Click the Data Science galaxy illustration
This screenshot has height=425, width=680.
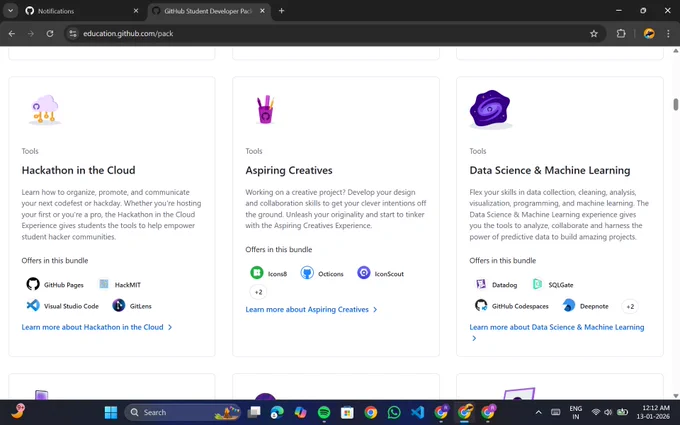(490, 109)
